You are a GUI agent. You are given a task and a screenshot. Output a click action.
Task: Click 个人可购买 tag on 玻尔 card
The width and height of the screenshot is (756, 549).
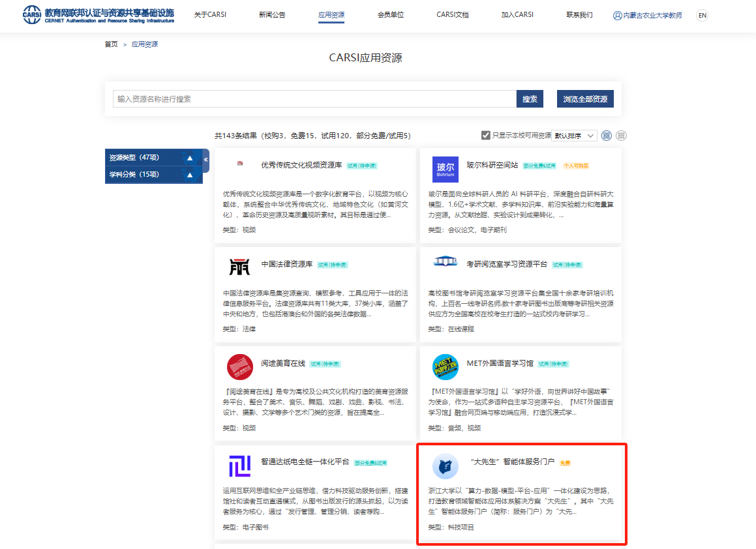[x=576, y=166]
